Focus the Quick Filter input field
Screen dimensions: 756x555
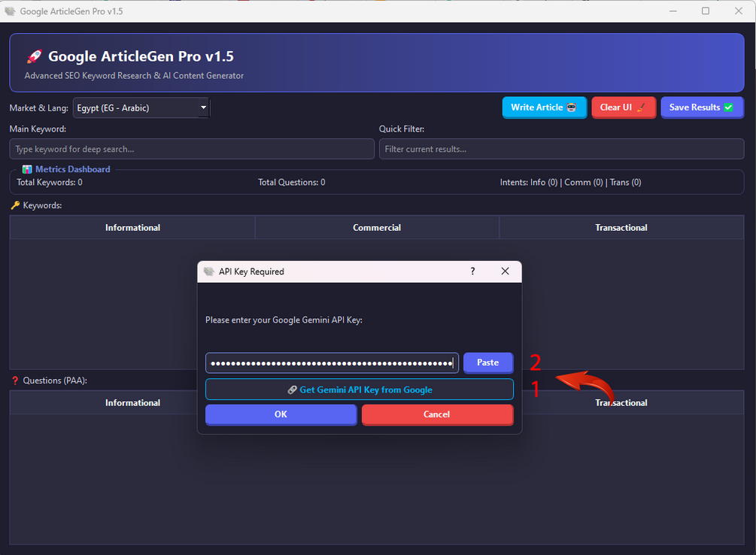pos(561,149)
